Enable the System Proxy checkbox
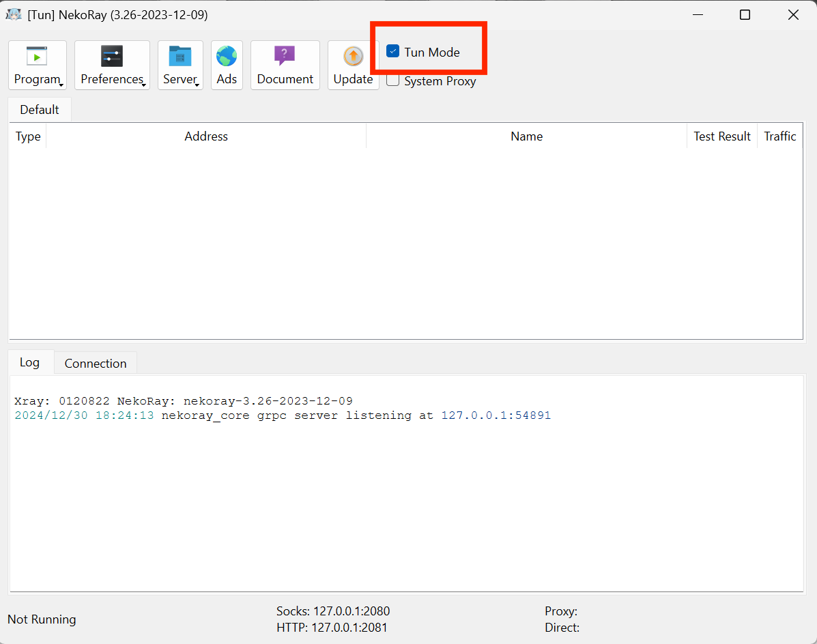The height and width of the screenshot is (644, 817). click(393, 80)
